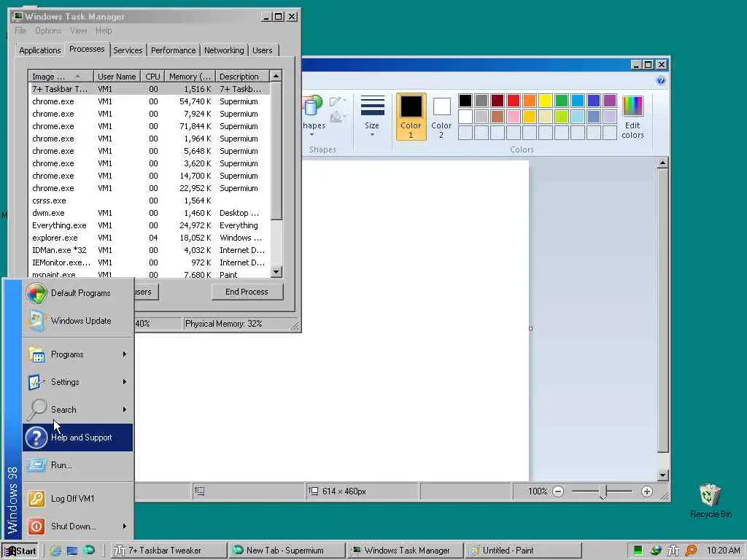Select Color 1 in Paint

411,117
